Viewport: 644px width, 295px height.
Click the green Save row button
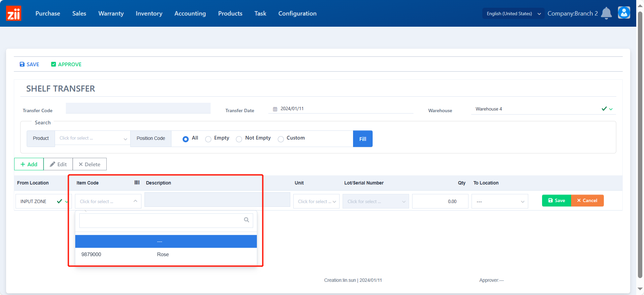[x=556, y=200]
